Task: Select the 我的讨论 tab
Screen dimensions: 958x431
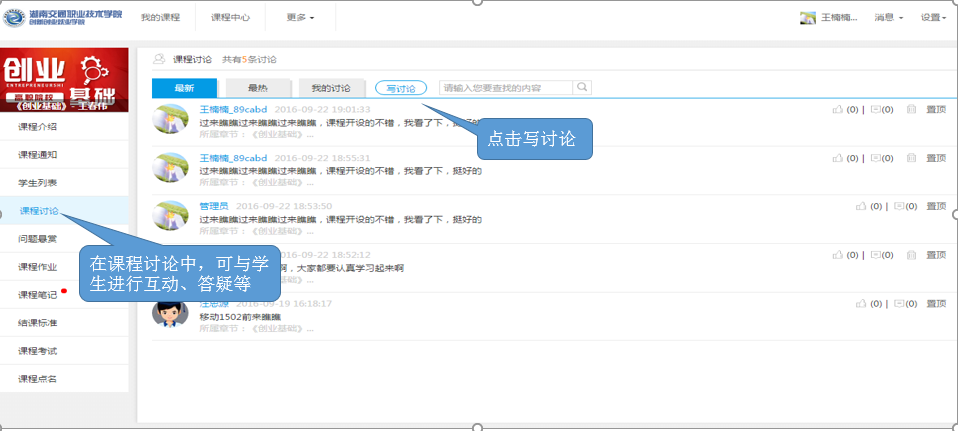Action: pos(331,88)
